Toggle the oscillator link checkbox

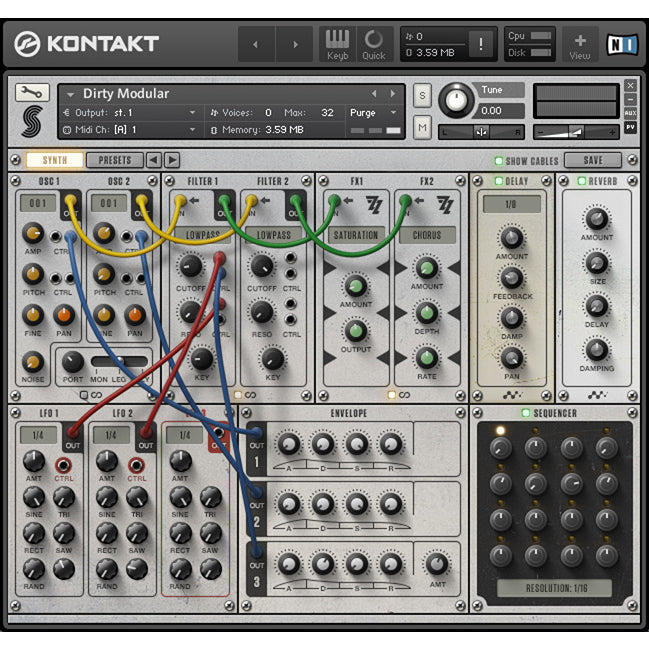point(84,395)
